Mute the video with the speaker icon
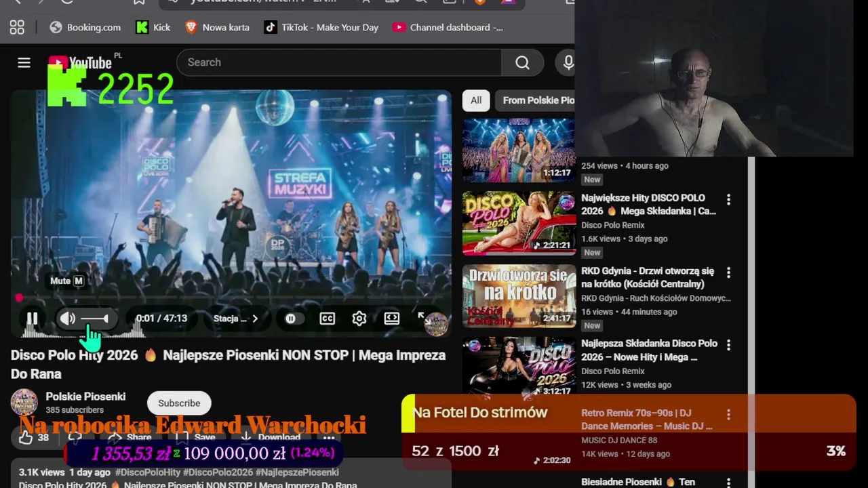Screen dimensions: 868x488 pos(67,319)
